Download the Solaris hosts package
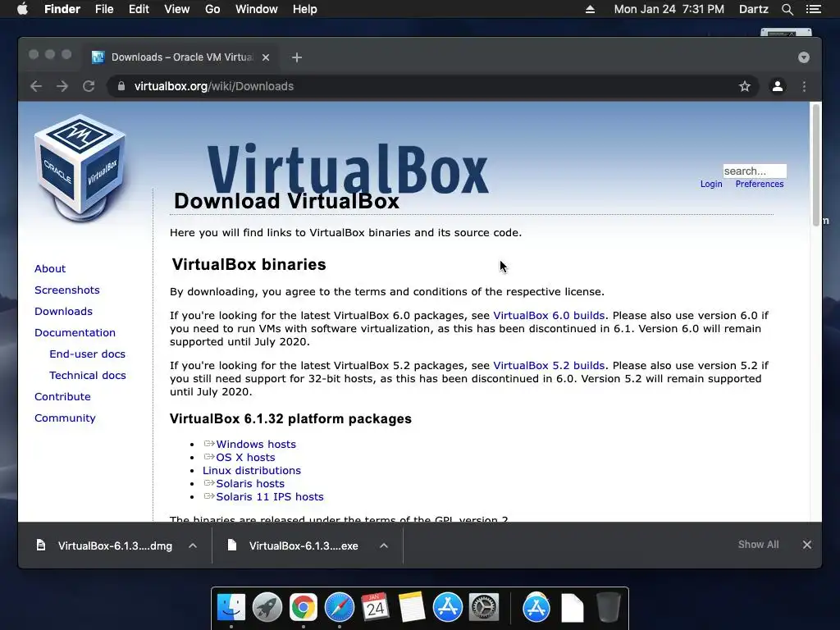 point(250,484)
